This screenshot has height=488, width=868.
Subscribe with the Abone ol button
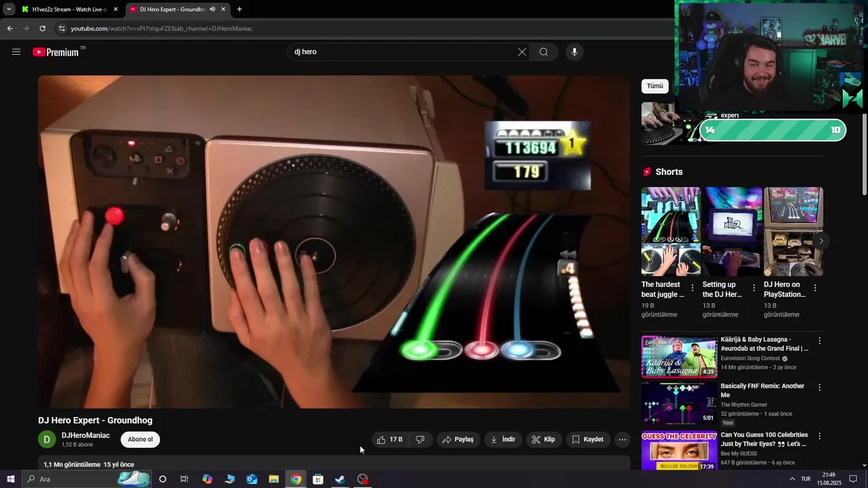(x=140, y=439)
